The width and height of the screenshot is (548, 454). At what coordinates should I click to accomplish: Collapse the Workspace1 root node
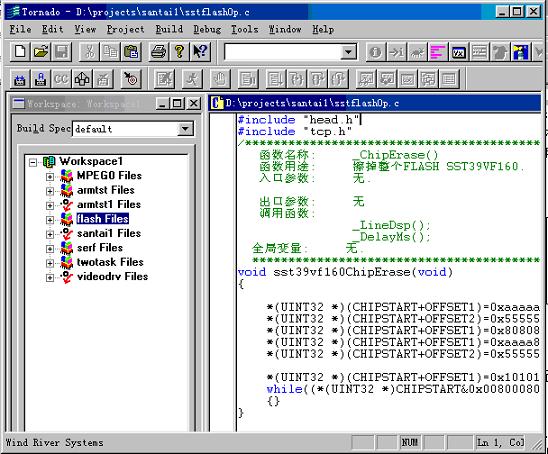click(33, 162)
